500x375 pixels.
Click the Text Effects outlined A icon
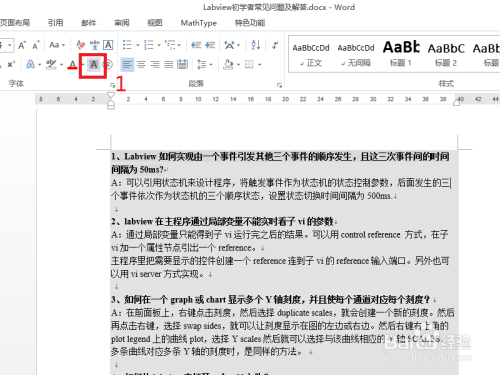click(x=30, y=64)
